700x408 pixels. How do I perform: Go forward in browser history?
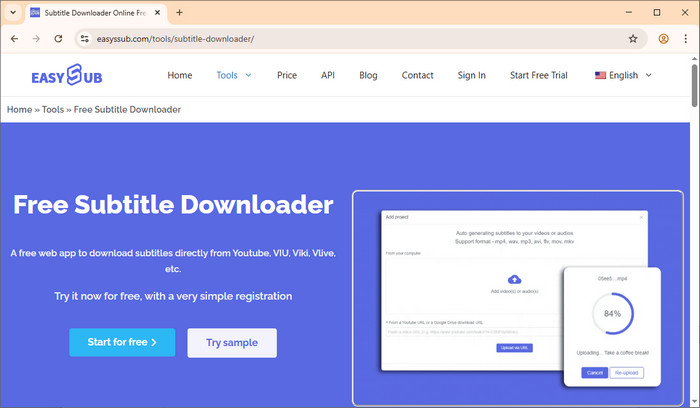[x=36, y=39]
